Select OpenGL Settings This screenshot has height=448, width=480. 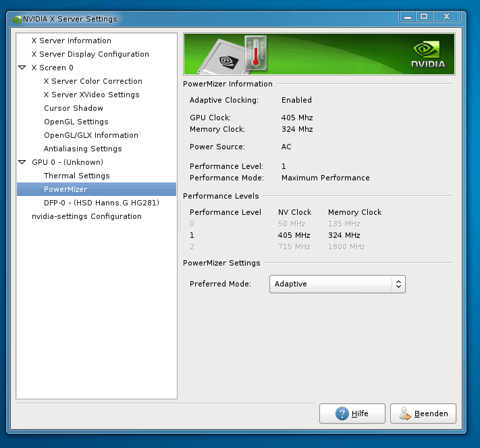pos(76,122)
